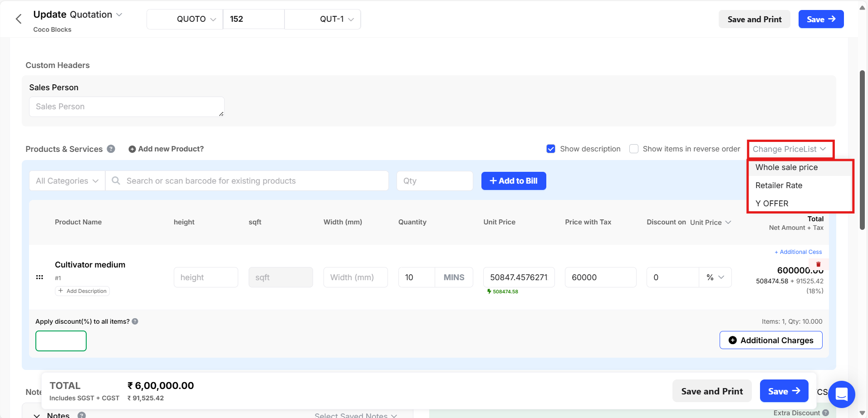Click the Cultivator medium product name
This screenshot has height=418, width=868.
click(90, 265)
